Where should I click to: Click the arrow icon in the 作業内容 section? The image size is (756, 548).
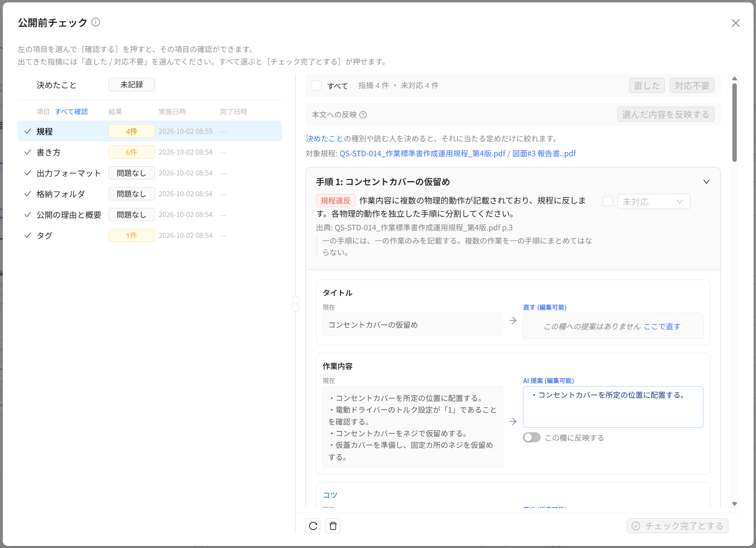coord(513,421)
